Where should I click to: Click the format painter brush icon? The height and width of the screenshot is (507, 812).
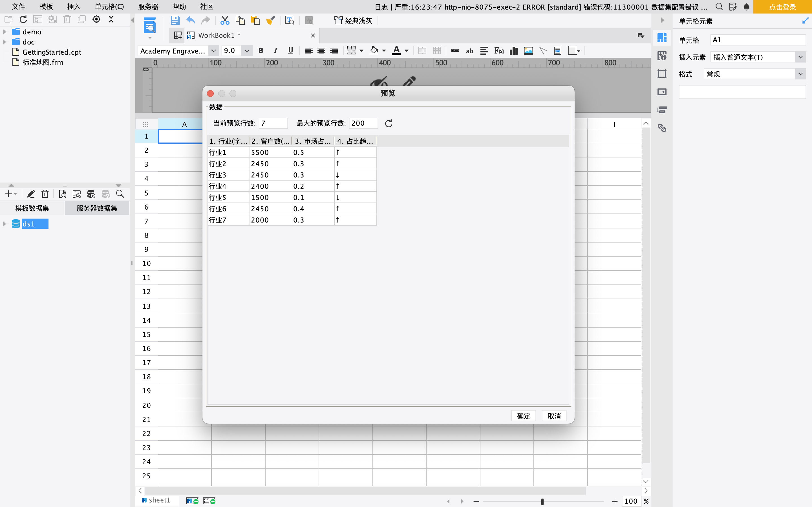click(x=270, y=21)
